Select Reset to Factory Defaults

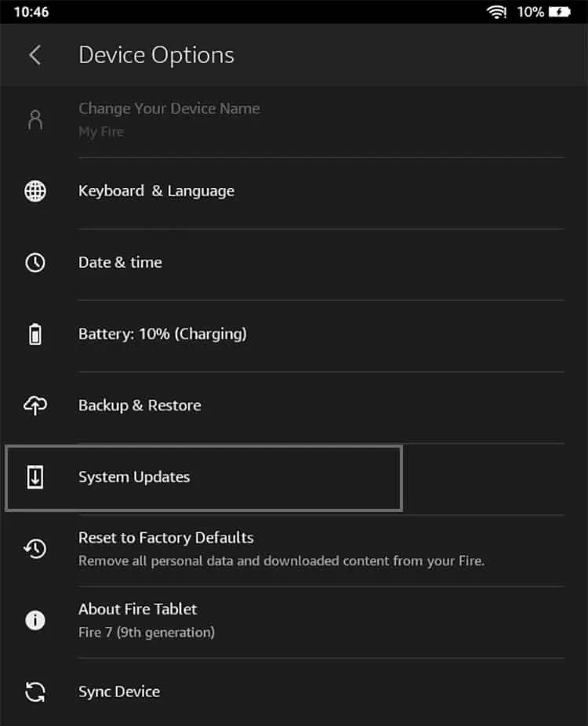point(294,550)
